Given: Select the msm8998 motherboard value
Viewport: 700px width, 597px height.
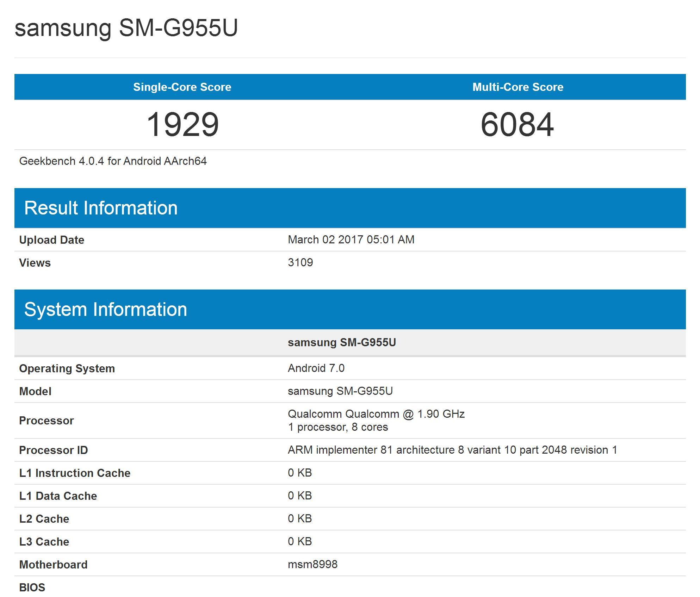Looking at the screenshot, I should 312,564.
